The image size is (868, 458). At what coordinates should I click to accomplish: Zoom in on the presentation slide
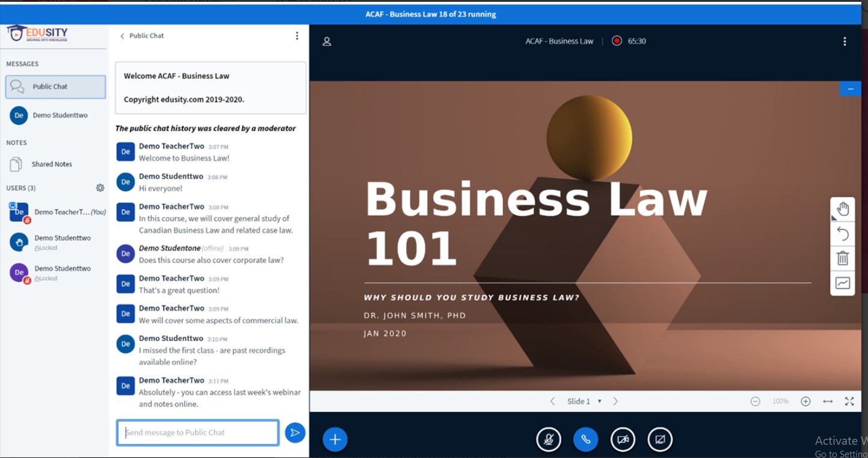pos(805,402)
